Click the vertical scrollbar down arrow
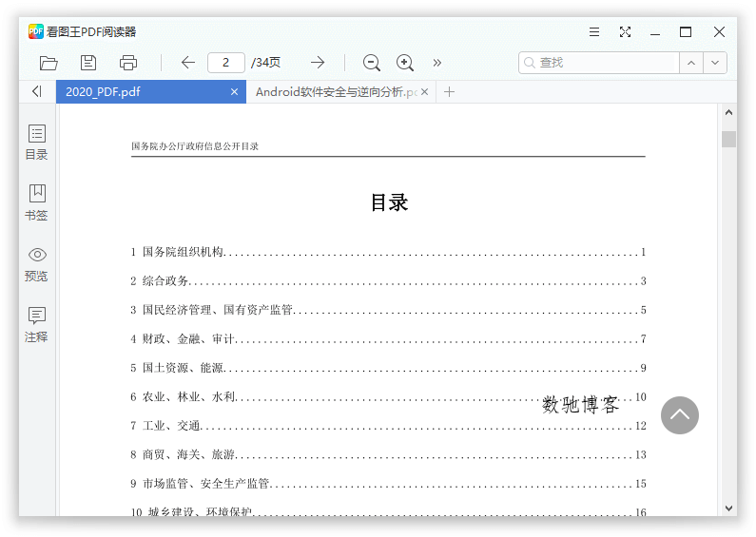756x537 pixels. coord(728,508)
